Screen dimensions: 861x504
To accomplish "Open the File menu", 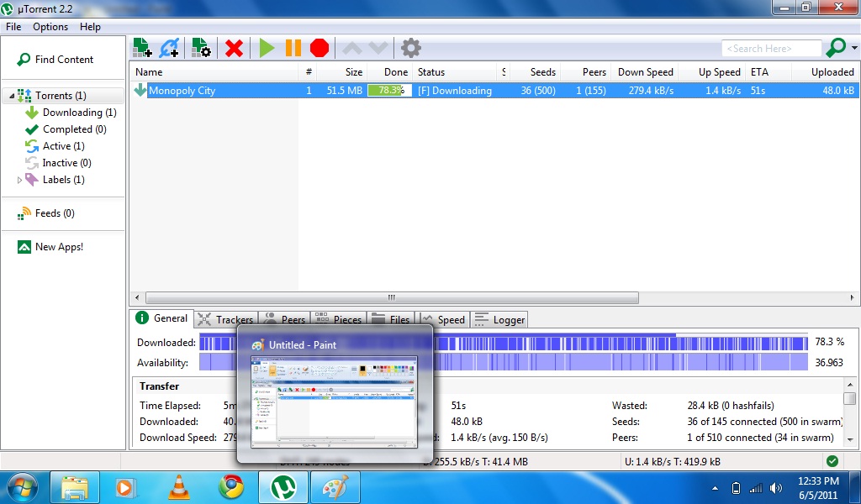I will tap(13, 26).
